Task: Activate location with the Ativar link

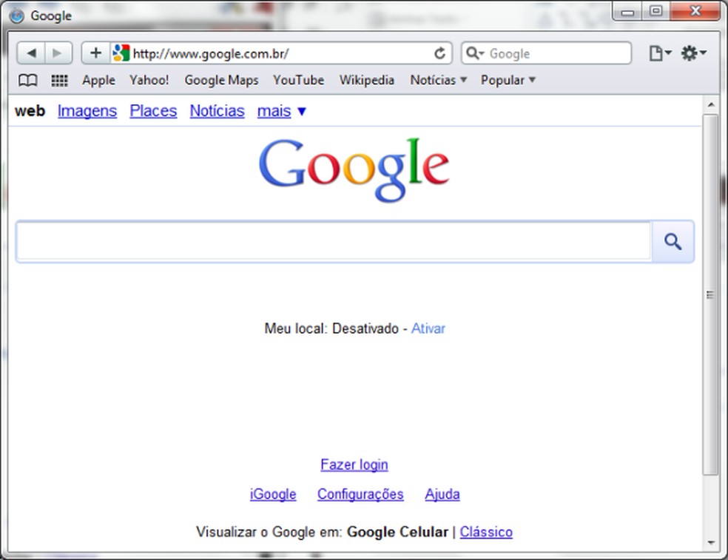Action: click(x=428, y=328)
